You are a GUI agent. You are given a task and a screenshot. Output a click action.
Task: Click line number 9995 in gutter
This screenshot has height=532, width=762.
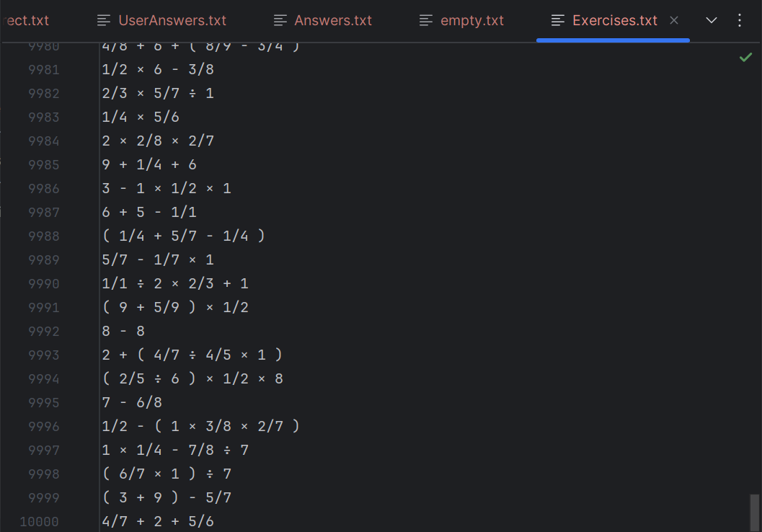[44, 403]
